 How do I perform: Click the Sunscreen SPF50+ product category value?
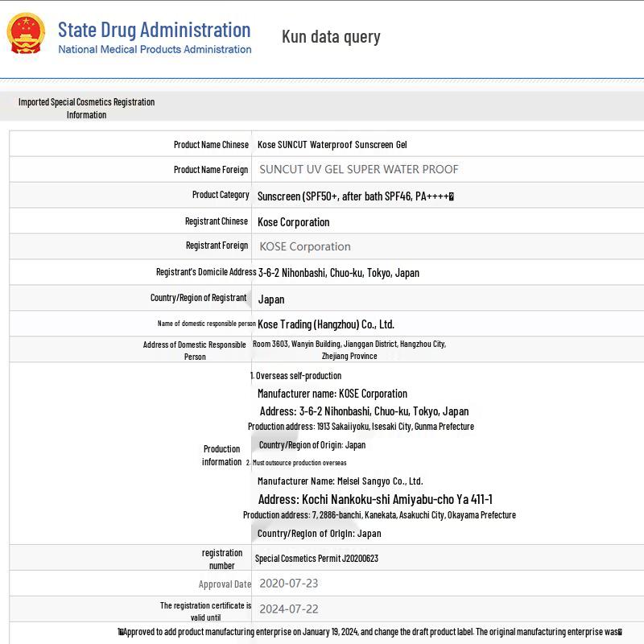(355, 196)
